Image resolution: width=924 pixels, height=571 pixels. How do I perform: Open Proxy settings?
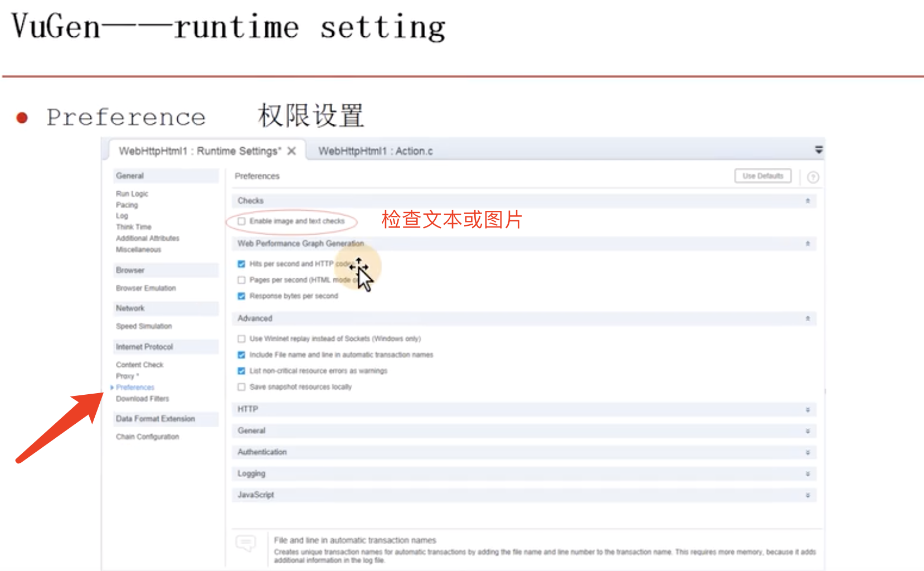[x=128, y=376]
